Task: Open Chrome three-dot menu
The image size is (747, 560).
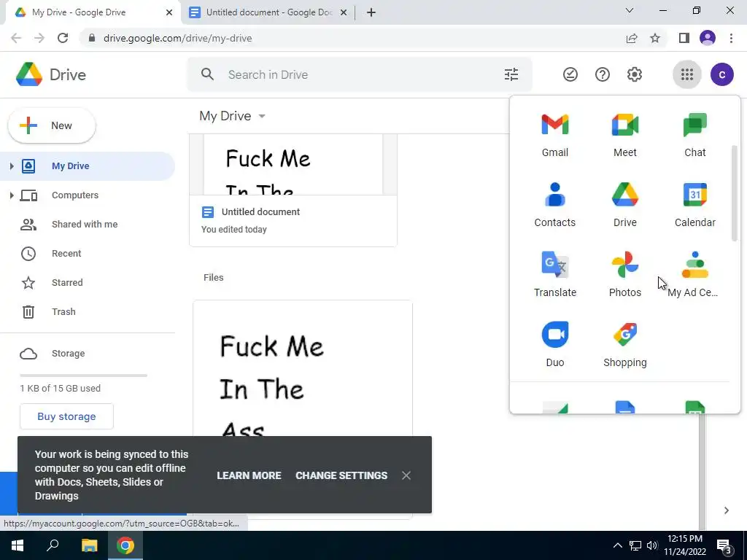Action: pos(731,38)
